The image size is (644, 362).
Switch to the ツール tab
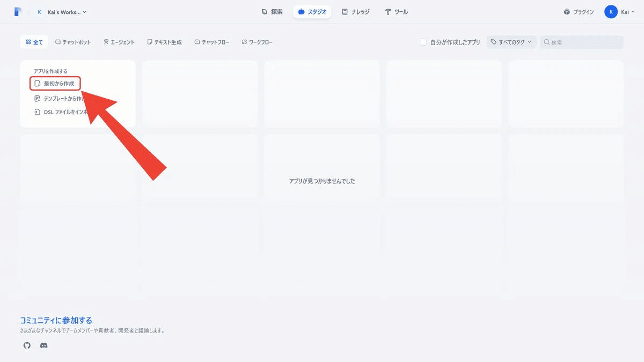(397, 12)
